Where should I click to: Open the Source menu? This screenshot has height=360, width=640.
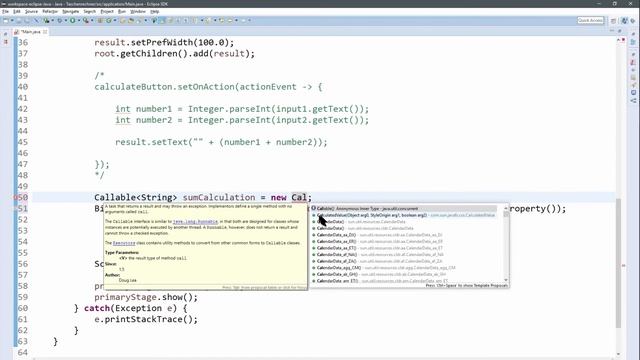pos(31,11)
